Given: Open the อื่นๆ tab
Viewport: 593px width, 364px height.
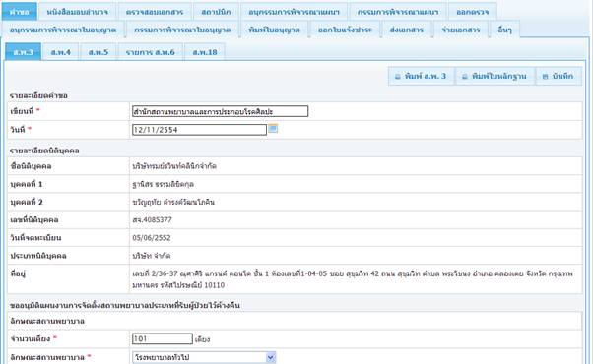Looking at the screenshot, I should coord(504,30).
